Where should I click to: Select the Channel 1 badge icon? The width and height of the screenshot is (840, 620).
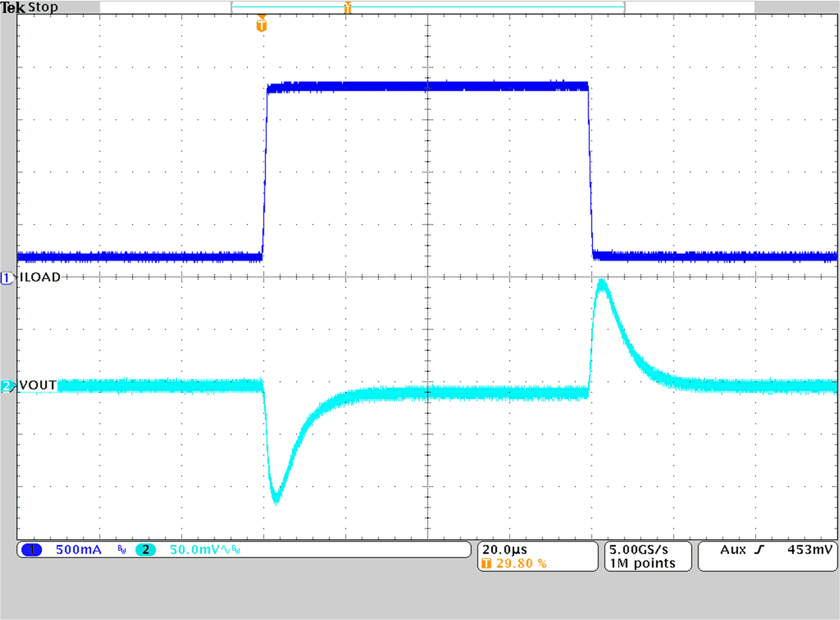(x=31, y=549)
